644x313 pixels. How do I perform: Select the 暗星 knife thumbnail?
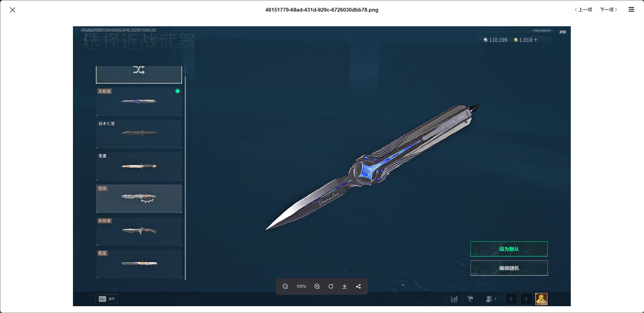point(139,264)
